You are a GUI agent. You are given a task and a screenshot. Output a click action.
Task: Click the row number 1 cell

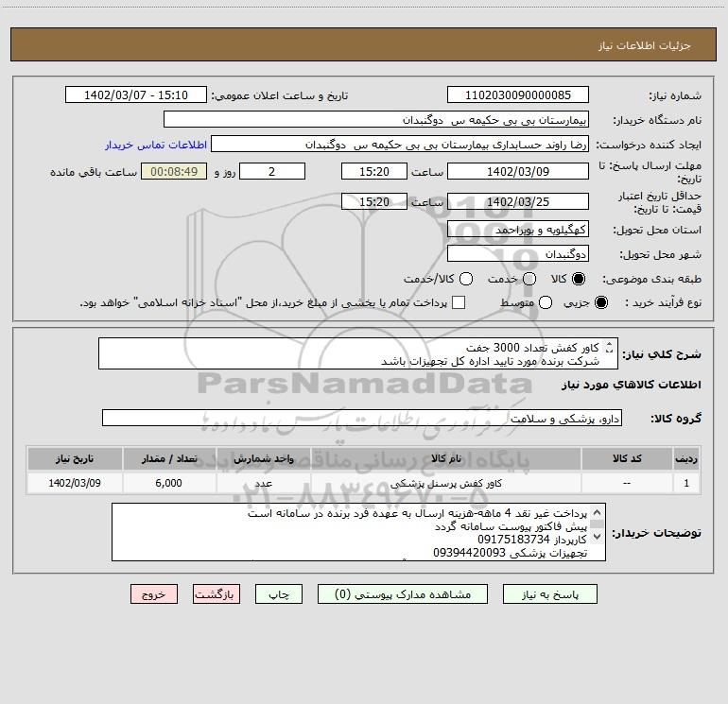point(686,483)
